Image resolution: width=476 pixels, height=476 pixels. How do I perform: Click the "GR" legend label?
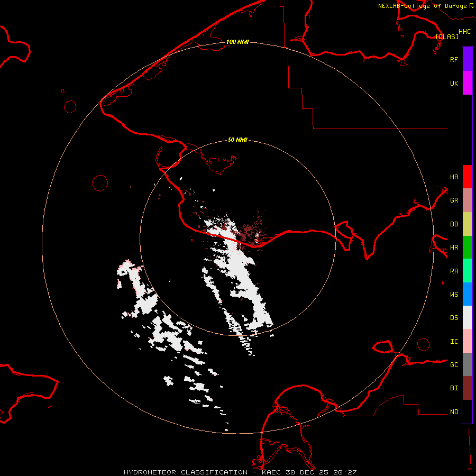(454, 200)
